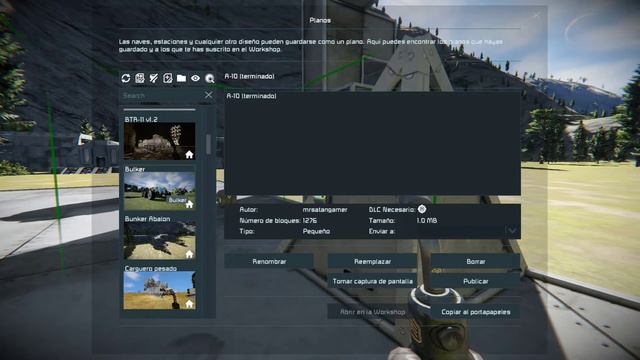Screen dimensions: 640x360
Task: Click the Renombrar button
Action: coord(269,261)
